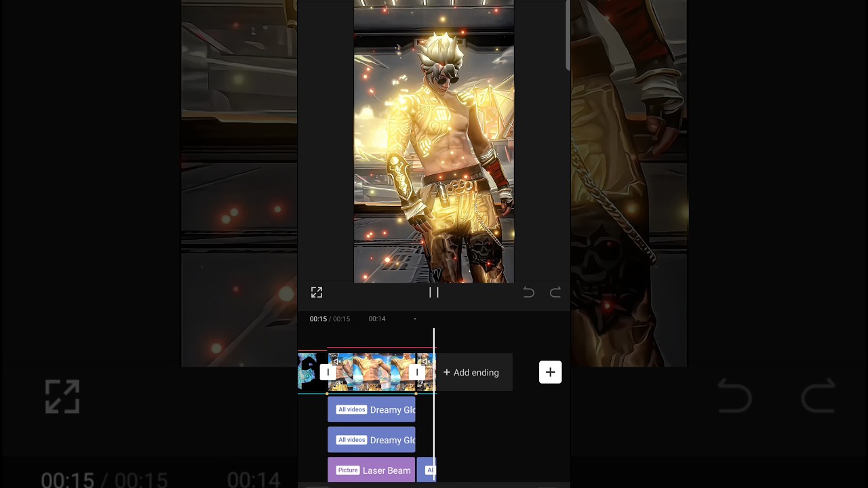Pause playback with the pause button
The width and height of the screenshot is (868, 488).
[x=434, y=292]
